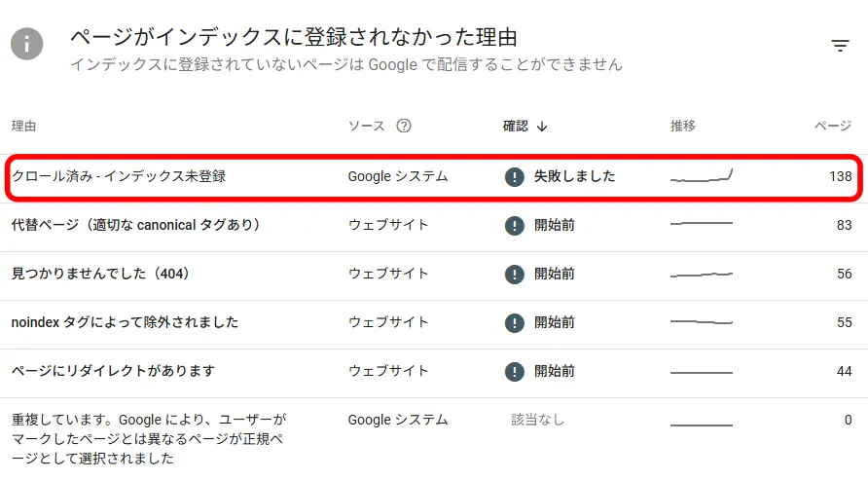Image resolution: width=868 pixels, height=480 pixels.
Task: Open the 重複しています Google reason row
Action: tap(434, 438)
